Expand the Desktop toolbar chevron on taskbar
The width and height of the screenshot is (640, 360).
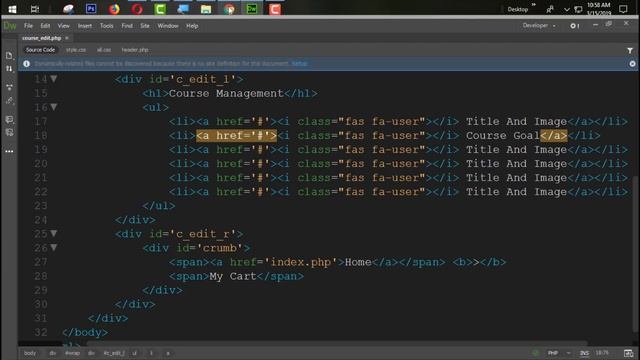pos(533,5)
